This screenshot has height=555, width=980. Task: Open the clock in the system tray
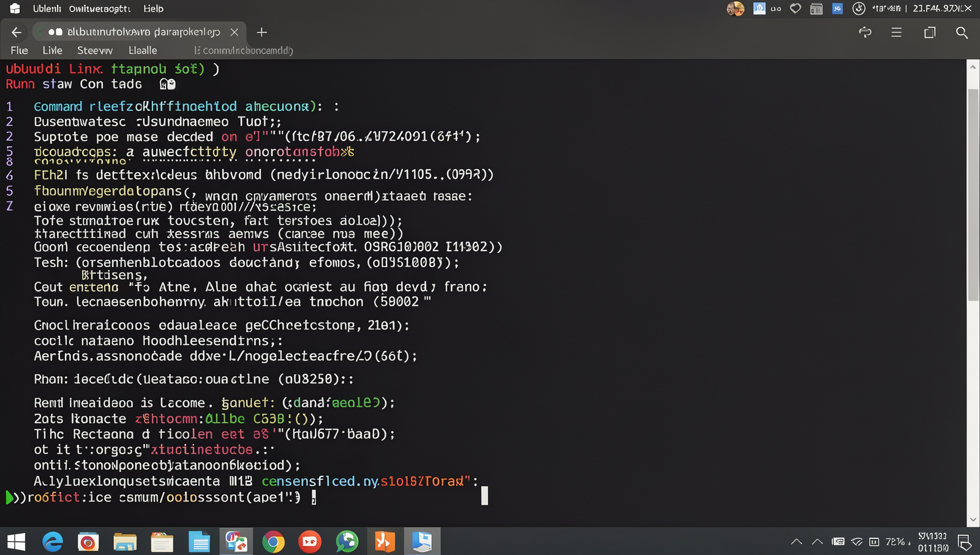[933, 542]
